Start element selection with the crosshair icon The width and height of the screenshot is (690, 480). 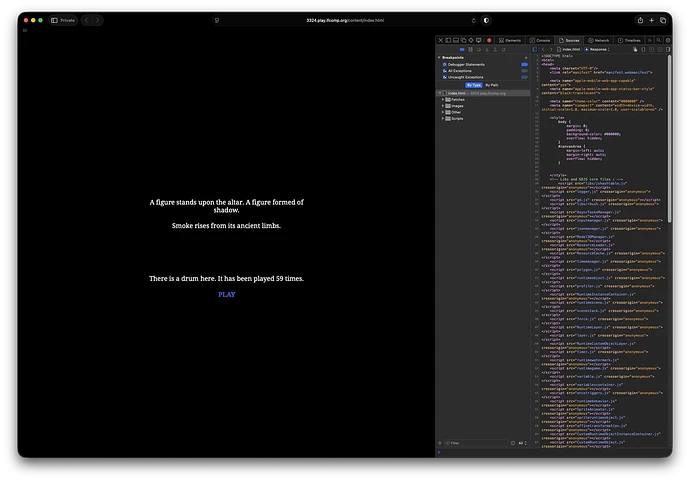[x=471, y=40]
